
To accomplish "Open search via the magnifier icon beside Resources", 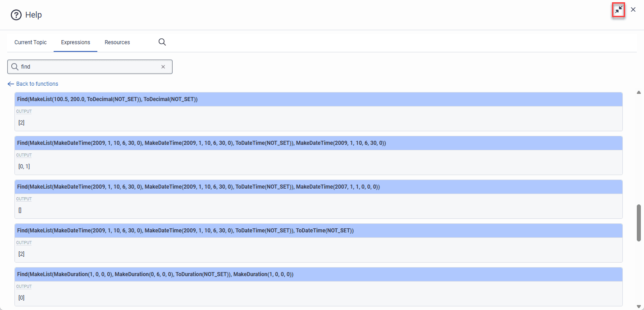I will 162,42.
